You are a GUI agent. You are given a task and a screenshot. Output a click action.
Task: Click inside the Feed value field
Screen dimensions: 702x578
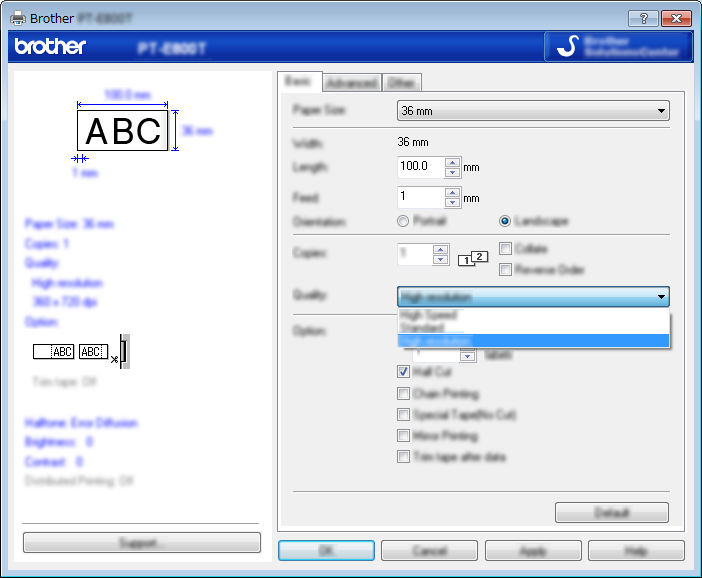421,197
